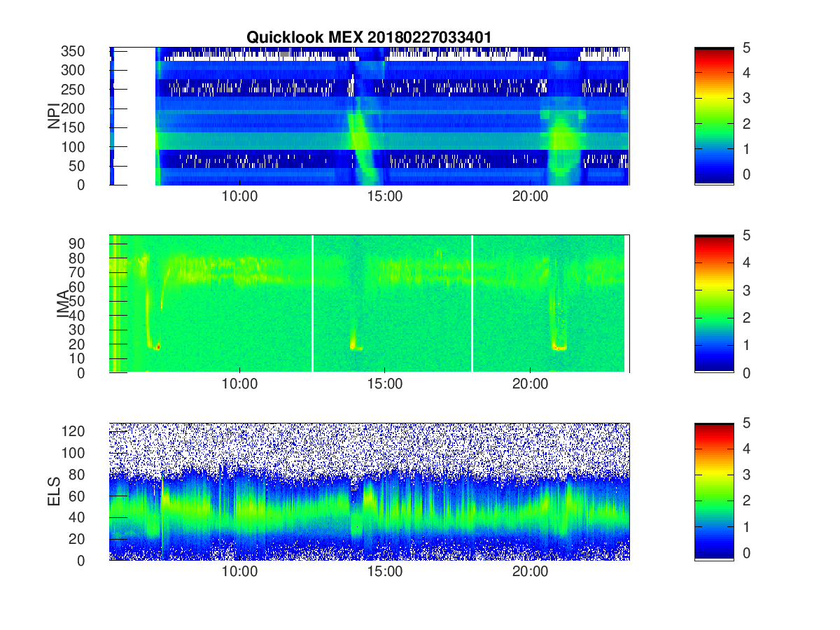Click the 15:00 tick under IMA plot
The height and width of the screenshot is (630, 840).
(x=384, y=384)
